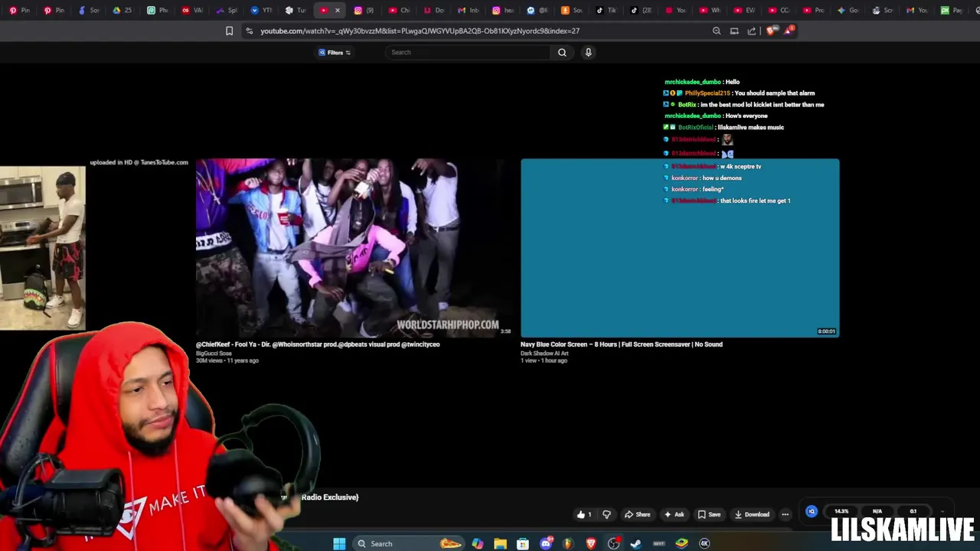Switch to the 'Tur' browser tab
The width and height of the screenshot is (980, 551).
coord(296,10)
